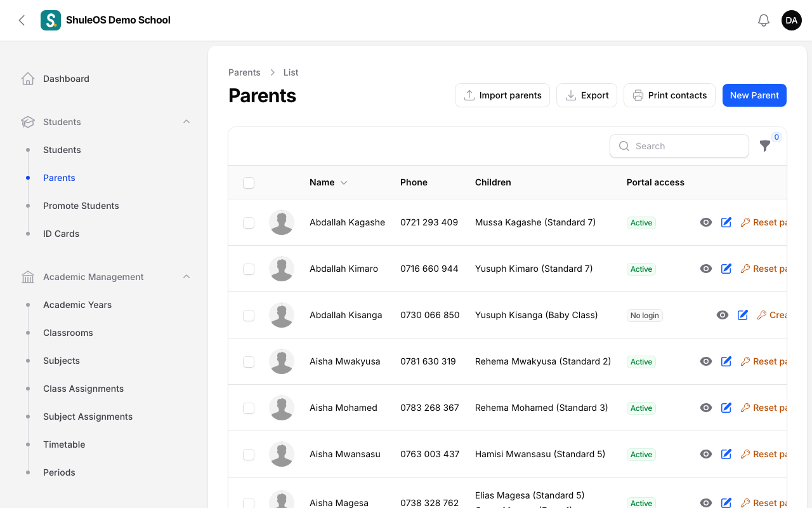Click the ShuleOS logo icon
Viewport: 812px width, 508px height.
coord(51,20)
